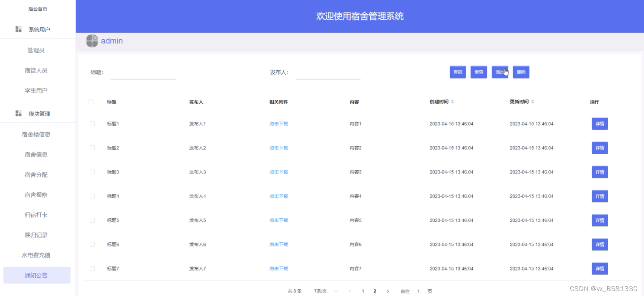The width and height of the screenshot is (644, 296).
Task: Click the 发布人3 cell
Action: tap(197, 172)
